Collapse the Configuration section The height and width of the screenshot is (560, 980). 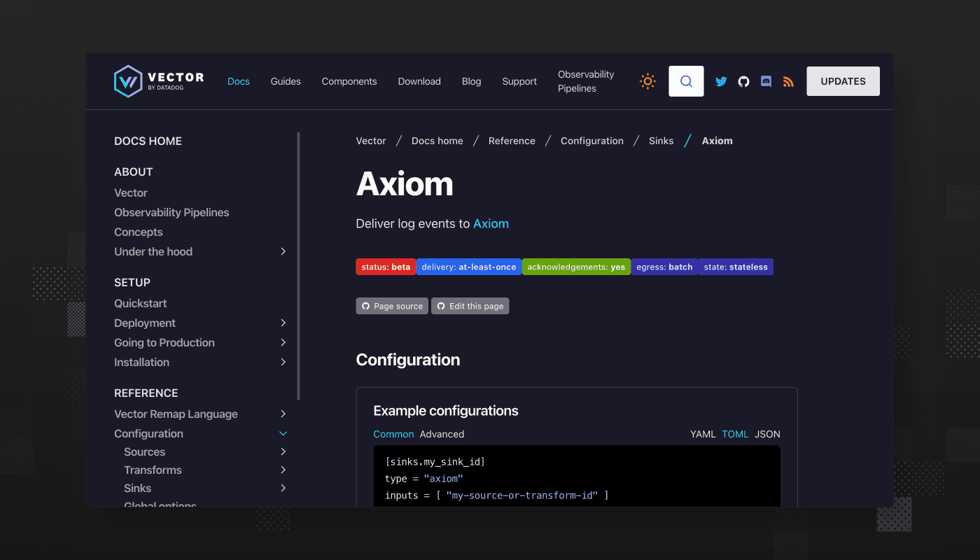pos(283,433)
